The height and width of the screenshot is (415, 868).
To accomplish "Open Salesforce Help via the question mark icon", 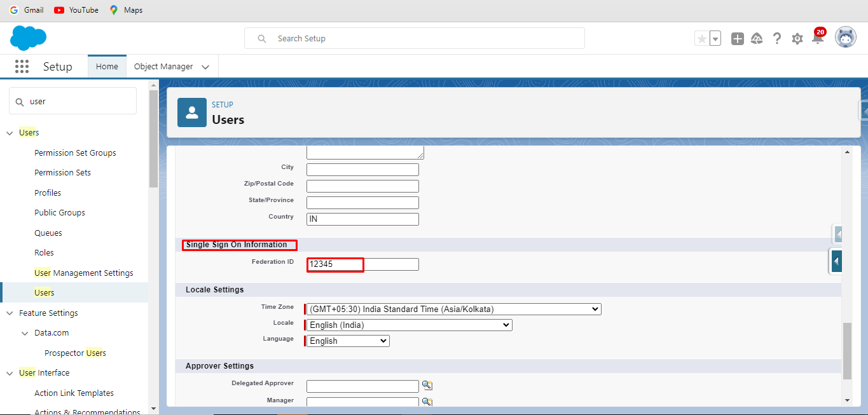I will pyautogui.click(x=777, y=38).
